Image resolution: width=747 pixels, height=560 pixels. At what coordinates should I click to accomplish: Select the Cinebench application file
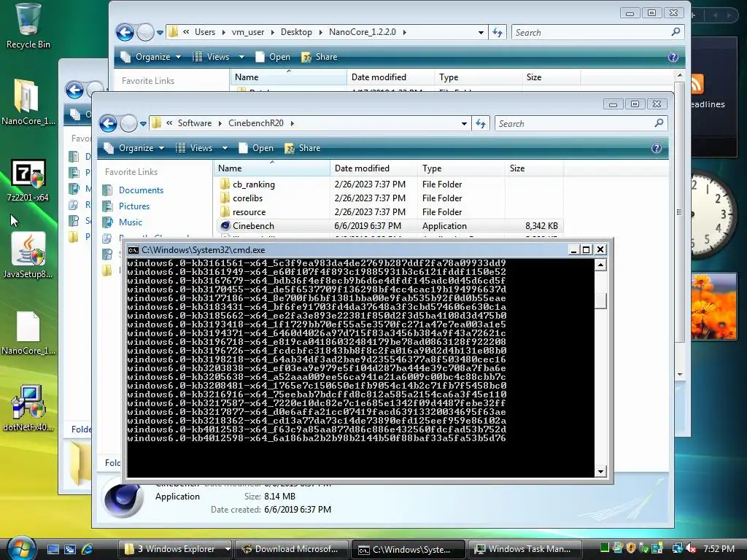tap(390, 226)
